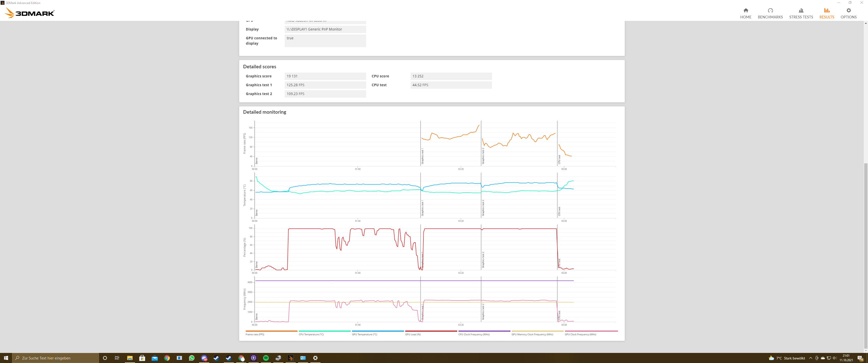The height and width of the screenshot is (363, 868).
Task: Go to BENCHMARKS section
Action: pyautogui.click(x=770, y=13)
